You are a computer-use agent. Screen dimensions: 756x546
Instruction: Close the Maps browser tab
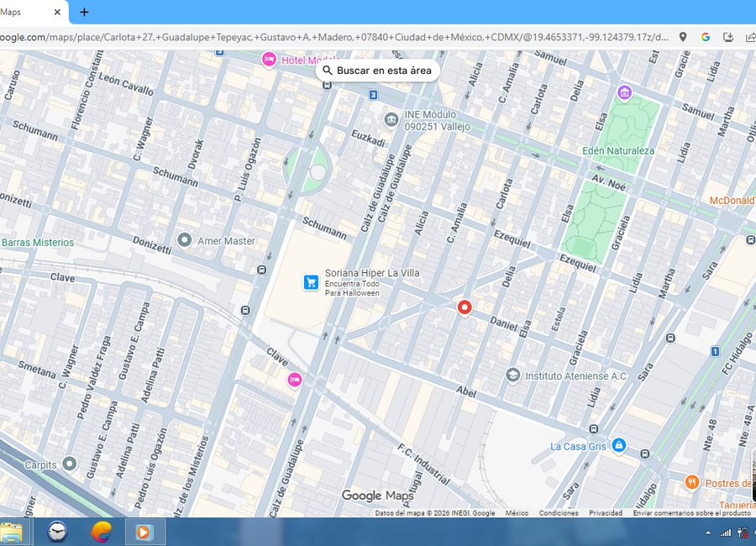(x=57, y=12)
